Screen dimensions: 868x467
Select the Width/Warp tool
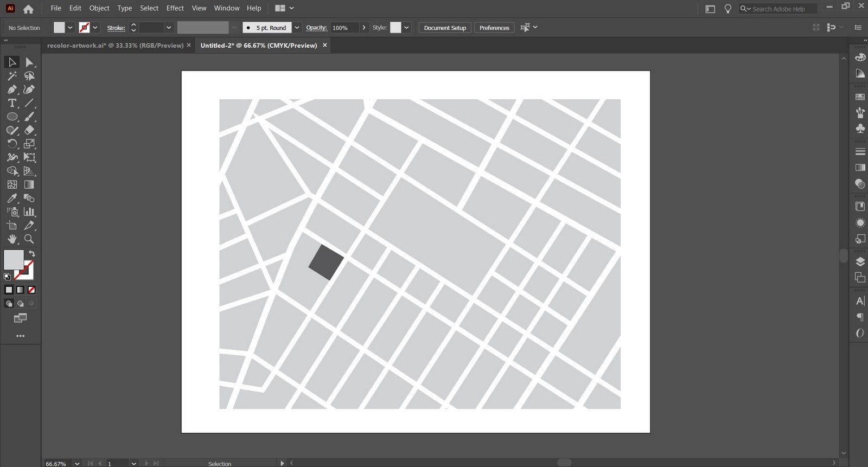[x=12, y=157]
